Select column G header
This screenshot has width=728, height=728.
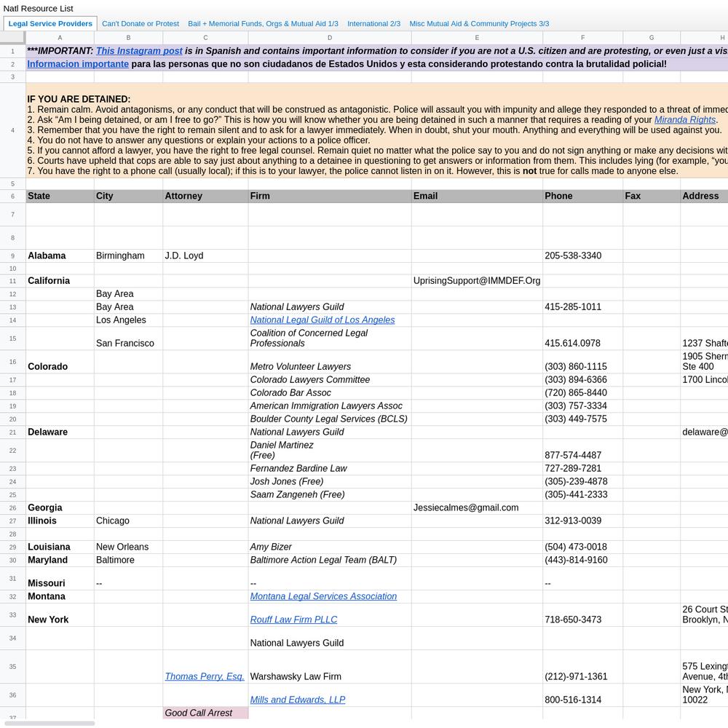click(652, 38)
